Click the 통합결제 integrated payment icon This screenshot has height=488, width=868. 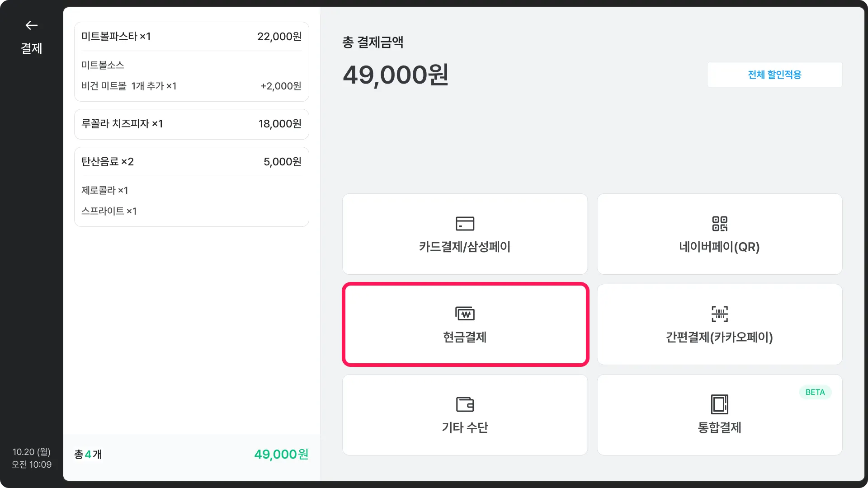tap(719, 404)
